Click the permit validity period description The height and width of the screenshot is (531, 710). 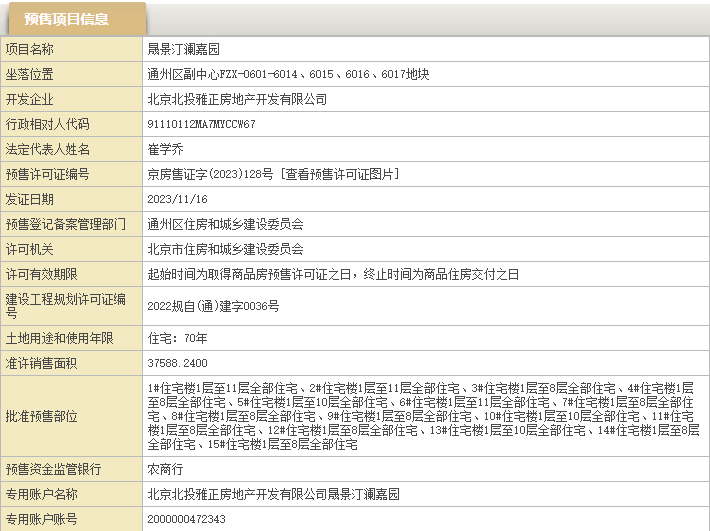[x=333, y=274]
